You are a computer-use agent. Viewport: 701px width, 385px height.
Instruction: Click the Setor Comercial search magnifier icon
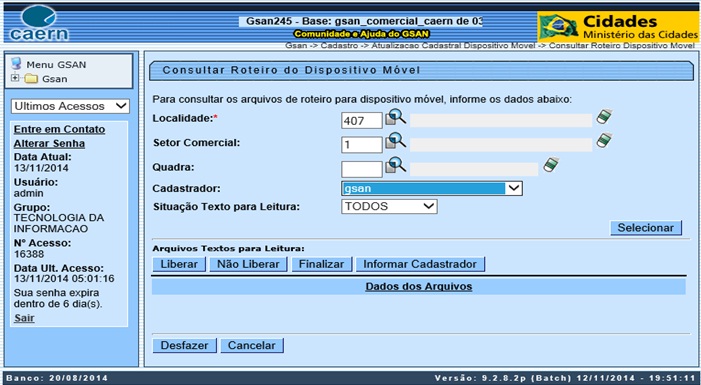coord(396,141)
